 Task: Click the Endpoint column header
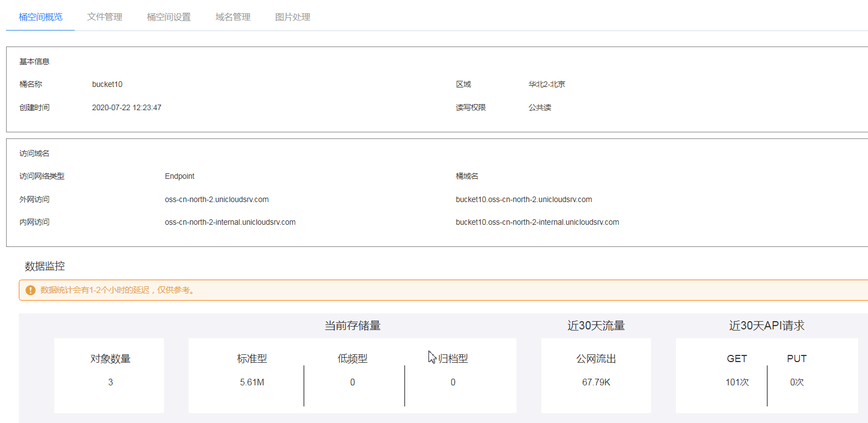pos(180,176)
